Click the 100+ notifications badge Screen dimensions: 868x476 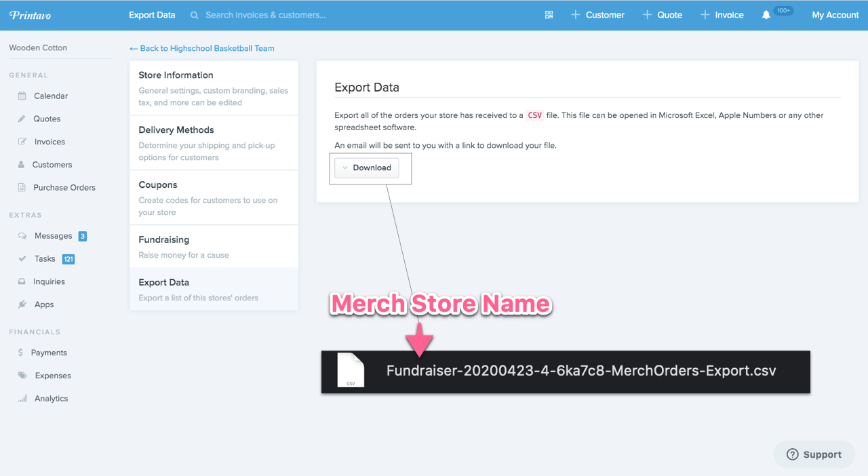(x=783, y=11)
